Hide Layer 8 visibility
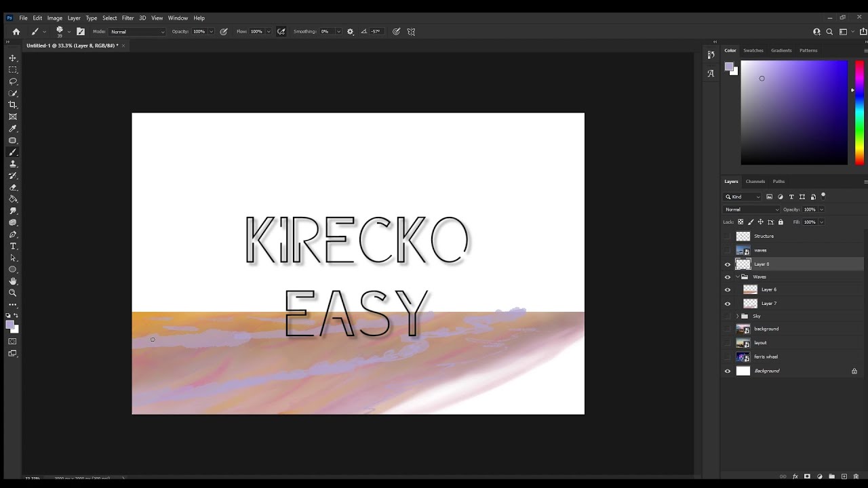 (x=728, y=264)
